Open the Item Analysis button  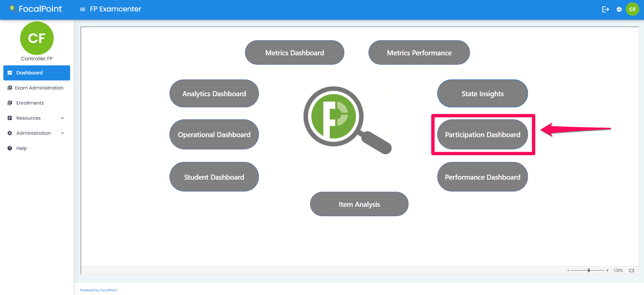pos(359,204)
